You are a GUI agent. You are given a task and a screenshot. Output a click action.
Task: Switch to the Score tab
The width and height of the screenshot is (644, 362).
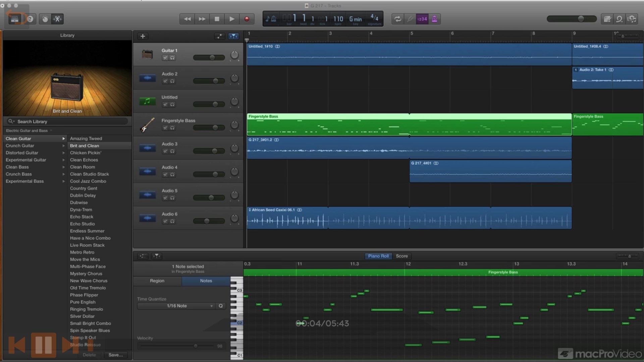401,256
